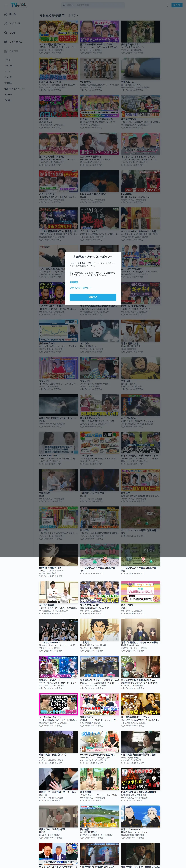Click the 宇宙人ムームー title text

coord(129,82)
